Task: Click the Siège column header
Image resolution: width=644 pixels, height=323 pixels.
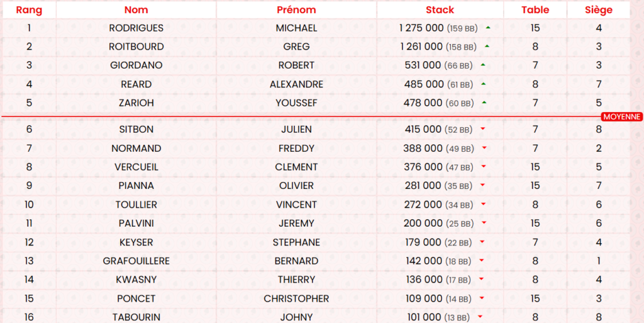Action: click(x=599, y=10)
